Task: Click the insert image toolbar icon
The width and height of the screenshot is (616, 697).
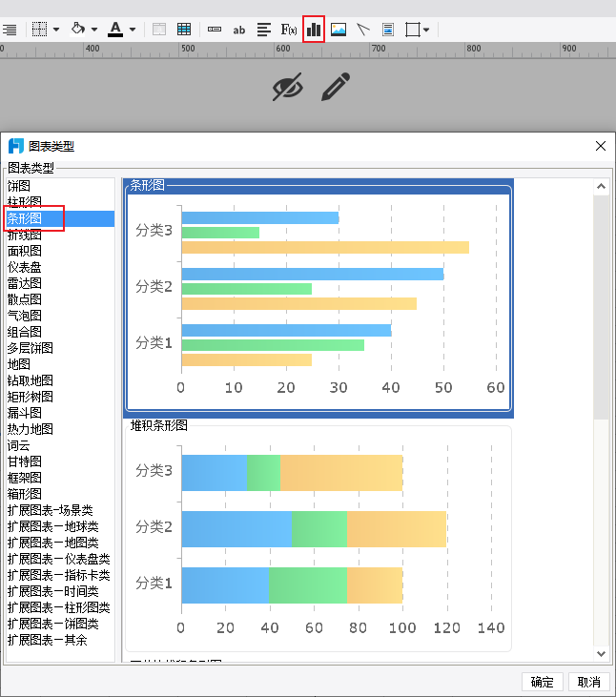Action: (339, 30)
